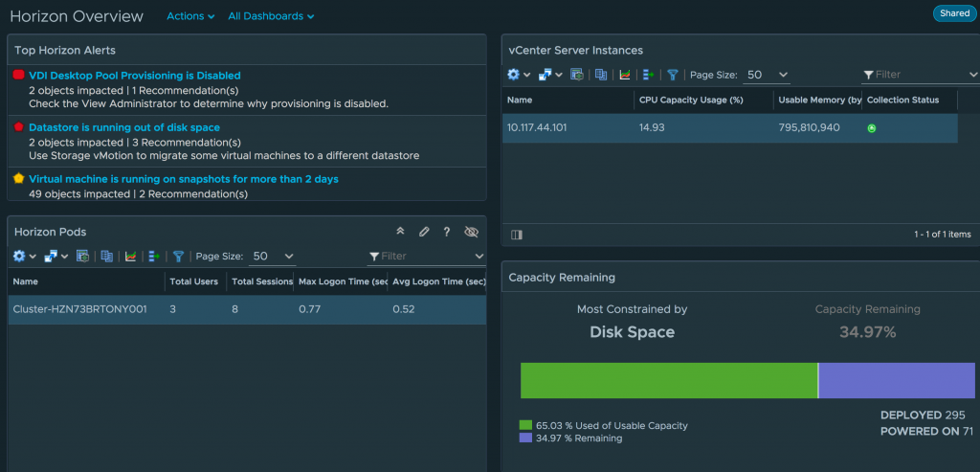Select the Cluster-HZN73BRTONY001 pod row

247,309
